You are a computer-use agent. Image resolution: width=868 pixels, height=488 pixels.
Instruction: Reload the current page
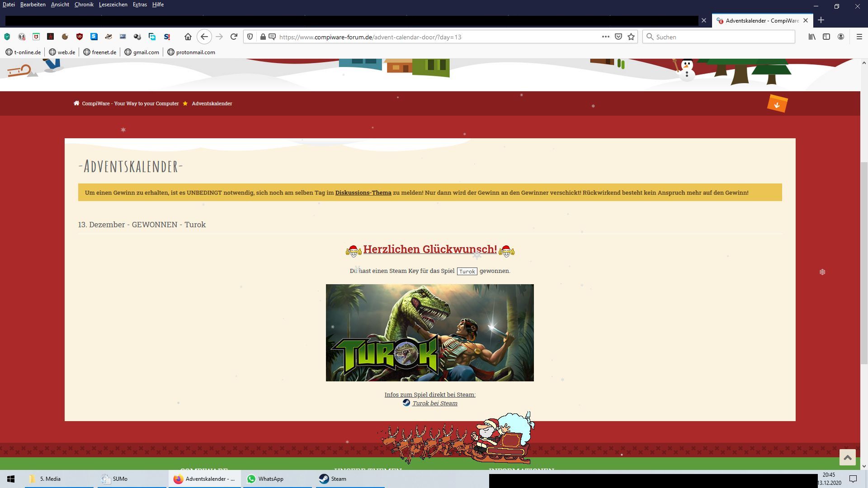(x=234, y=37)
